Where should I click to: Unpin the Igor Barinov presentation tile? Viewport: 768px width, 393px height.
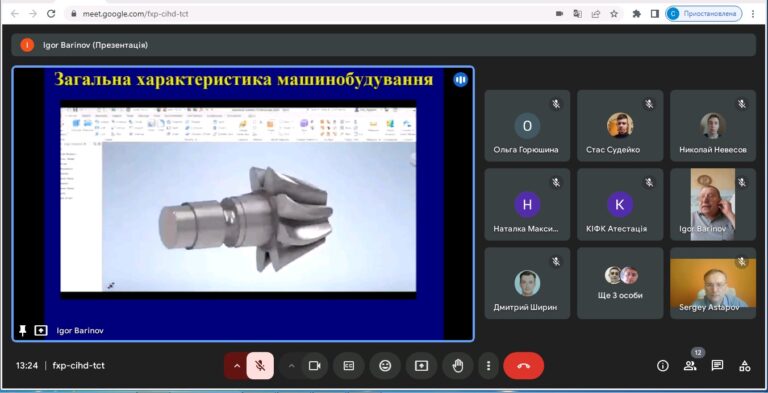[23, 331]
